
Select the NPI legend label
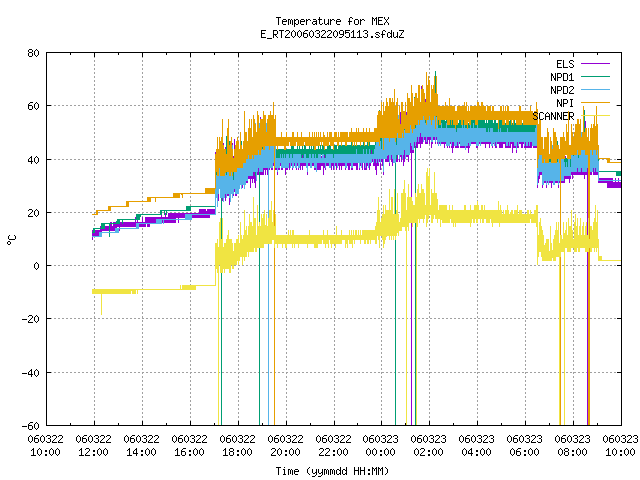[x=565, y=103]
